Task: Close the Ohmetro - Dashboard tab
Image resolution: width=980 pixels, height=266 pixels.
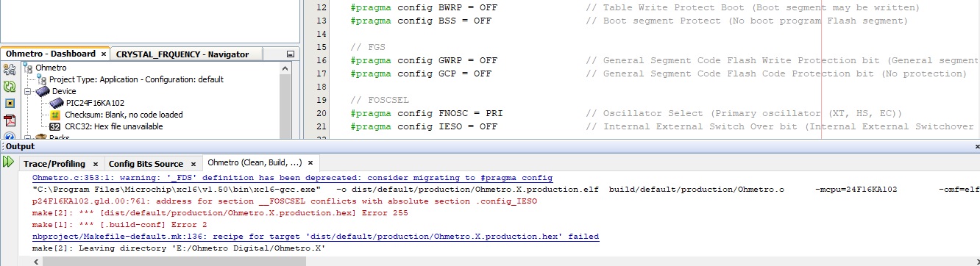Action: tap(103, 54)
